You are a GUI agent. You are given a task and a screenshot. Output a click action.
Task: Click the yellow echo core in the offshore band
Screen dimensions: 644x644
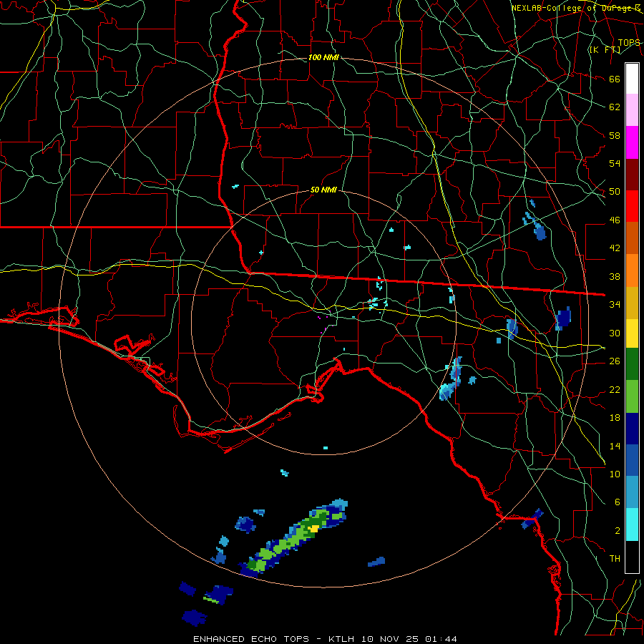[314, 529]
